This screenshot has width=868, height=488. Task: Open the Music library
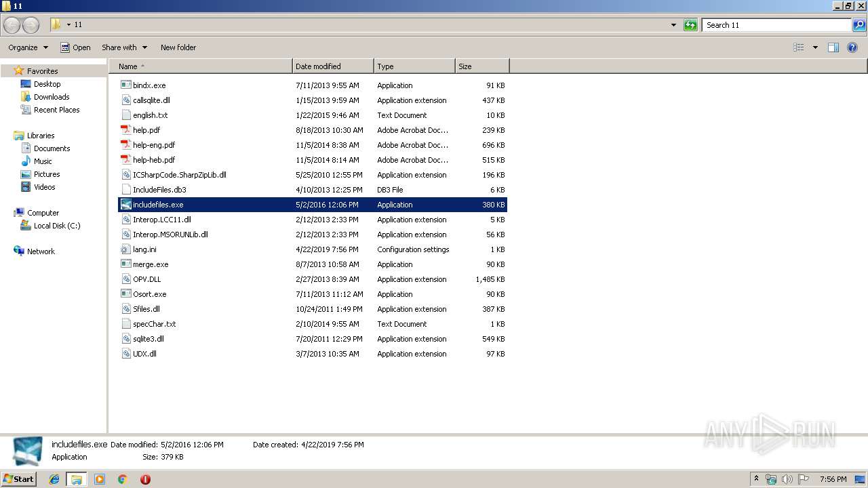(43, 161)
